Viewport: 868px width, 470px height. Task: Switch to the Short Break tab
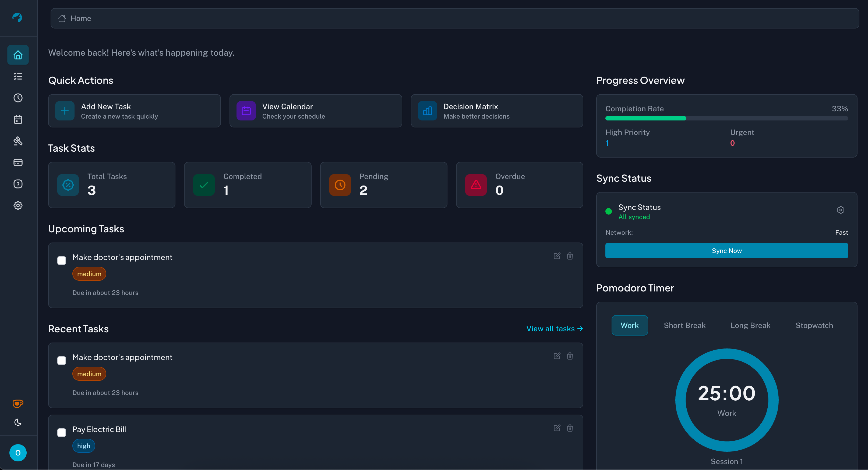684,325
